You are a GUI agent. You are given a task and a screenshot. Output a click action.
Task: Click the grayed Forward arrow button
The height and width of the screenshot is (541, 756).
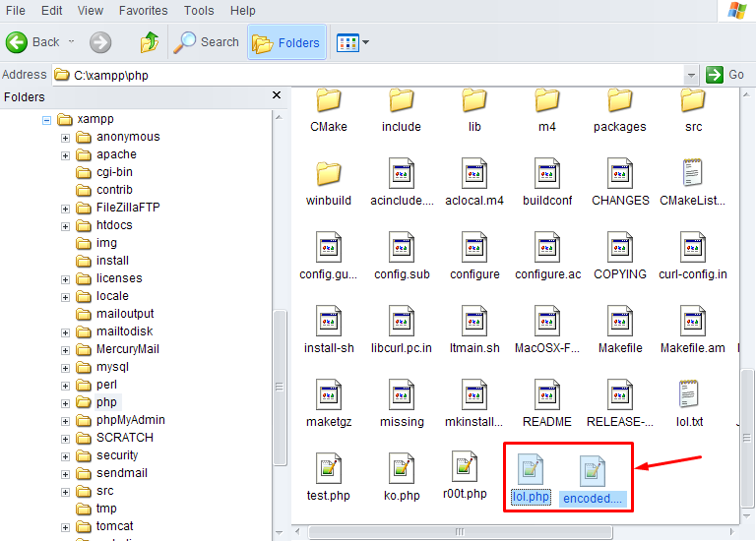click(100, 42)
